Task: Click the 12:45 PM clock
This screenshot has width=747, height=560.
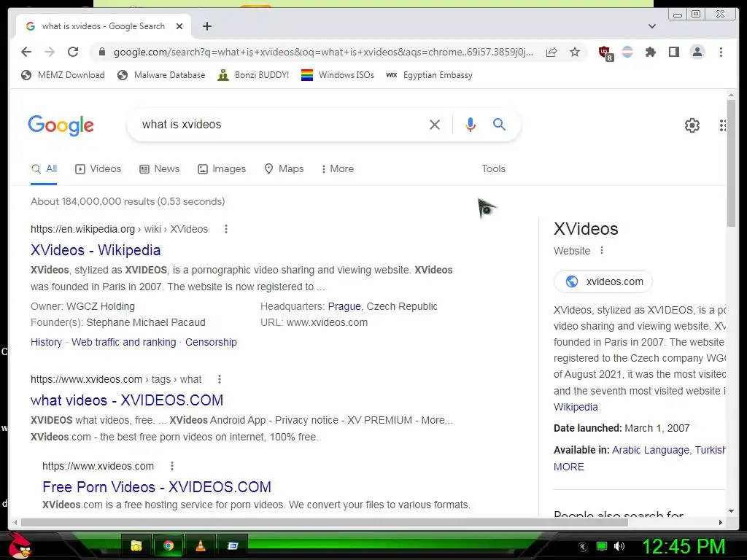Action: tap(683, 546)
